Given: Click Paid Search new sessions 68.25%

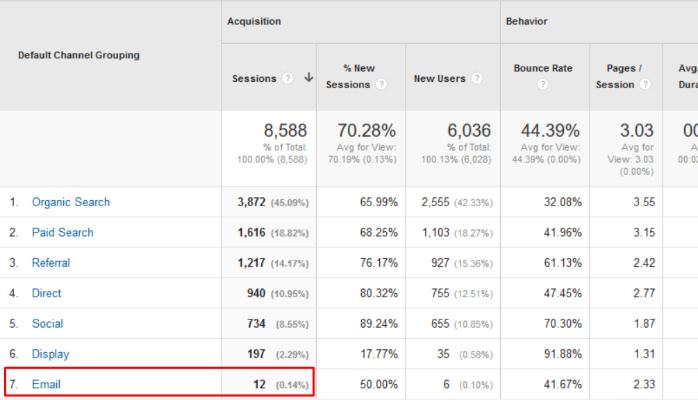Looking at the screenshot, I should (x=379, y=232).
